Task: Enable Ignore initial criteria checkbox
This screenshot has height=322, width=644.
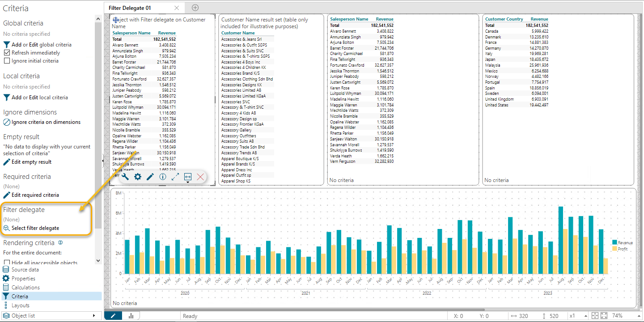Action: (7, 61)
